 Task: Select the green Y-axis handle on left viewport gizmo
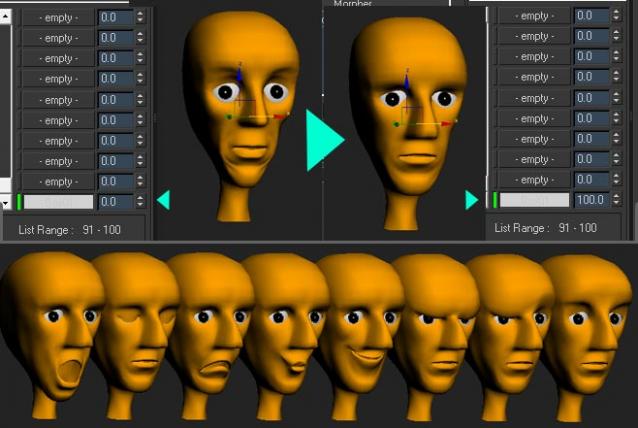(x=229, y=117)
